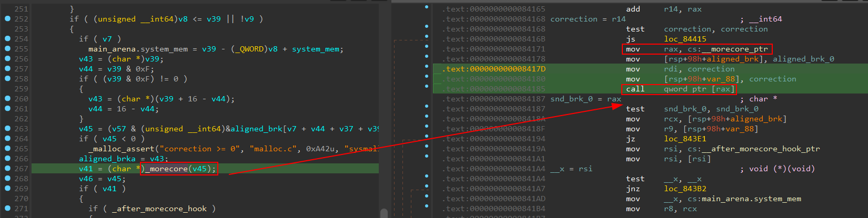This screenshot has height=218, width=868.
Task: Toggle breakpoint dot on line 267
Action: coord(7,169)
